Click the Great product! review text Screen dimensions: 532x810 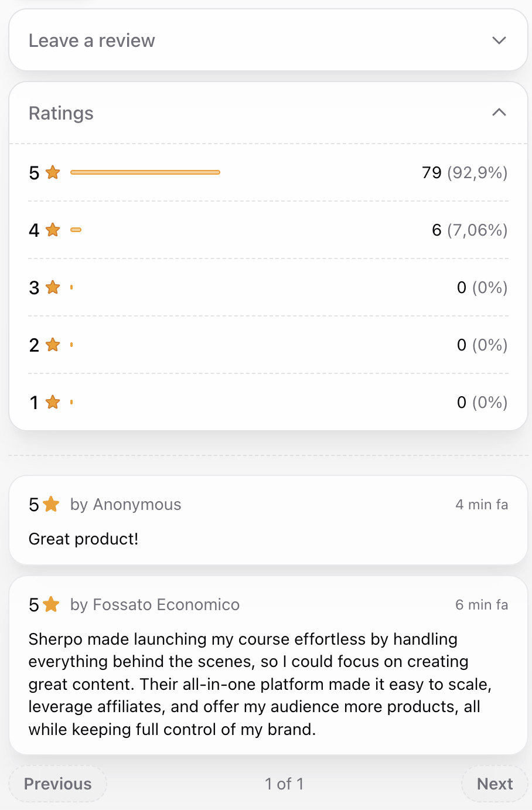click(83, 539)
